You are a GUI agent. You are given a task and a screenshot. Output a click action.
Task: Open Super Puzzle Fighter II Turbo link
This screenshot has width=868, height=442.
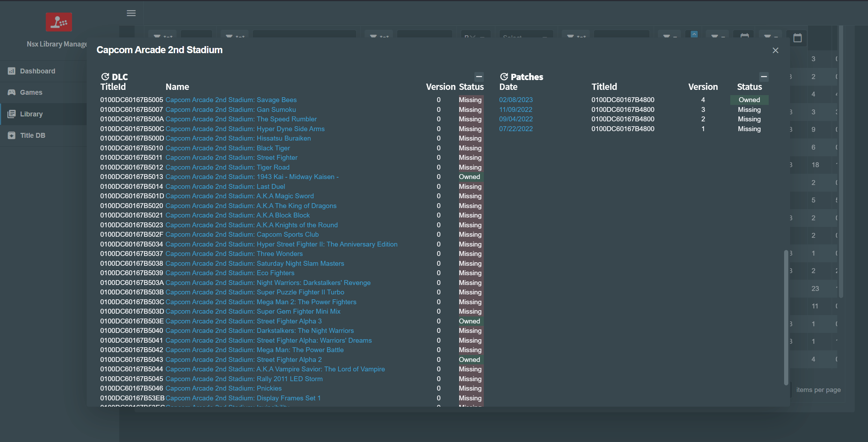[x=255, y=292]
